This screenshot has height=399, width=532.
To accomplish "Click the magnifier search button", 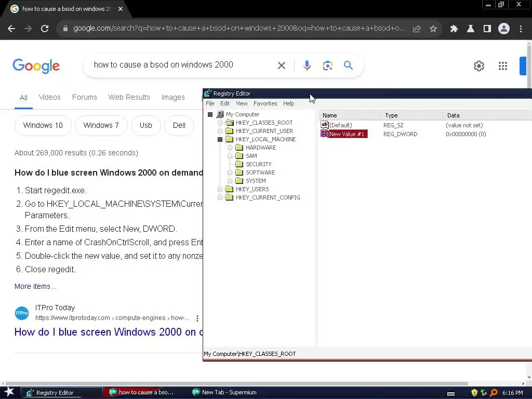I will click(x=348, y=65).
